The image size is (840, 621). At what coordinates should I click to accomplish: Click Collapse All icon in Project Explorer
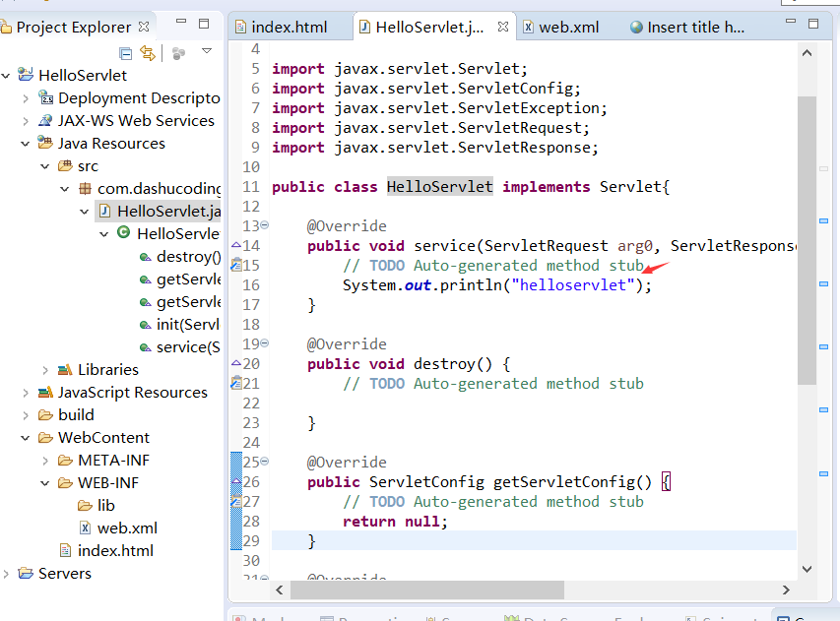click(x=125, y=53)
